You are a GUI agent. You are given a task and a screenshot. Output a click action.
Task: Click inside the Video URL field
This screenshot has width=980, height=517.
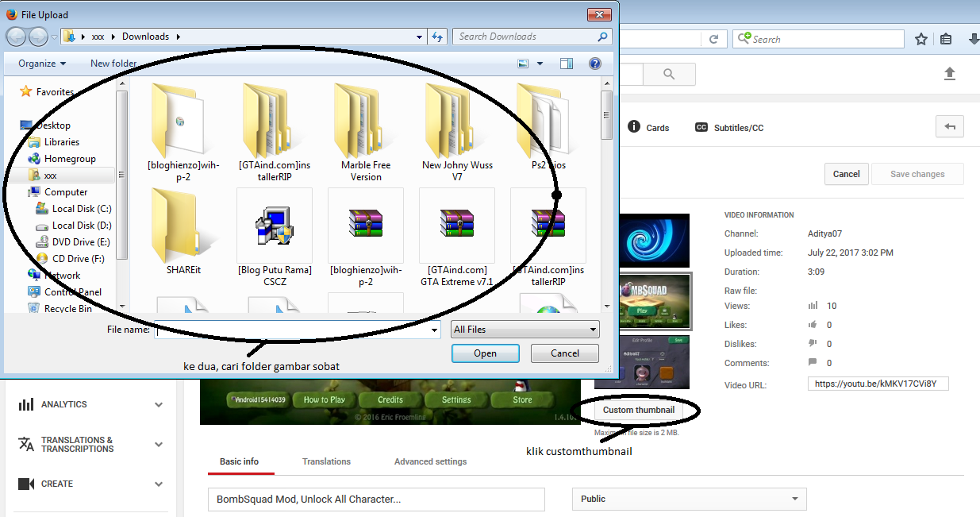877,383
